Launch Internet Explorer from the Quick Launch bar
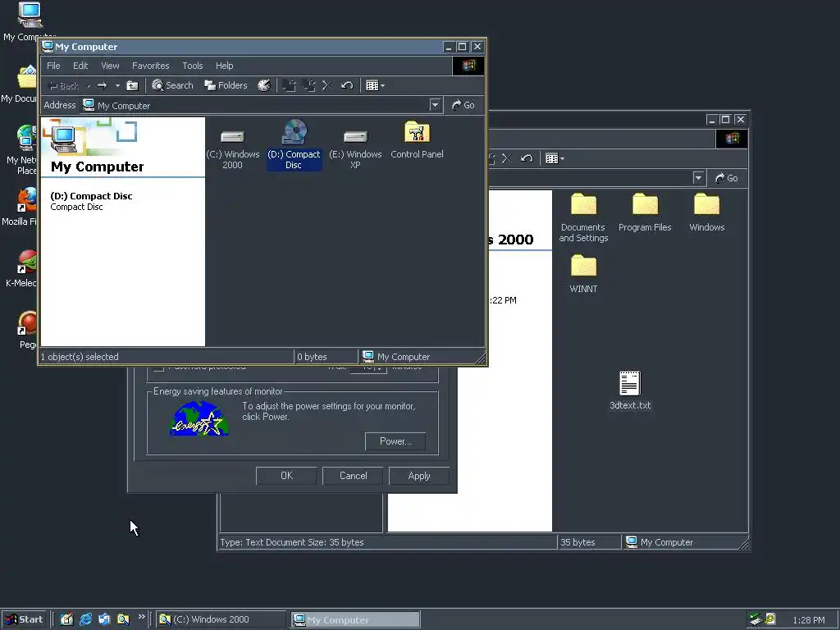The height and width of the screenshot is (630, 840). [85, 620]
